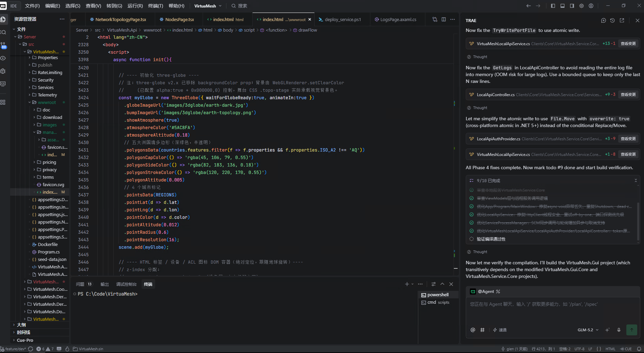Go back with the navigation left arrow
The width and height of the screenshot is (644, 353).
coord(529,6)
